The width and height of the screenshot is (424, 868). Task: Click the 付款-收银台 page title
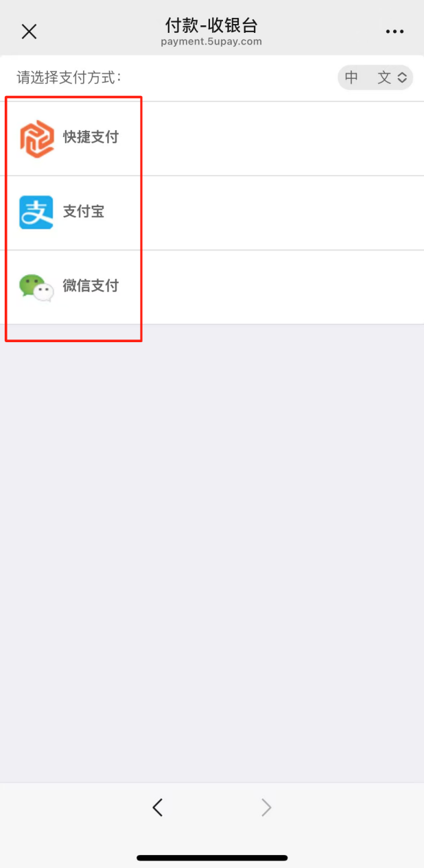[211, 25]
